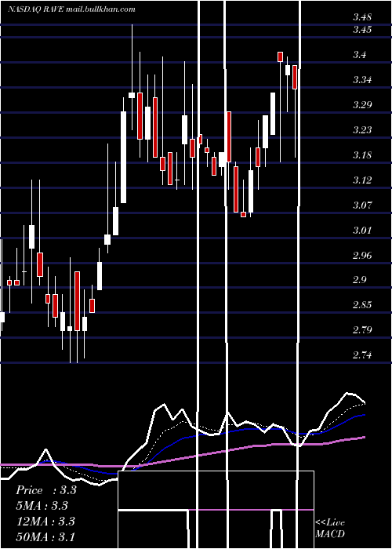
Task: Click the 12MA : 3.3 readout
Action: [45, 522]
